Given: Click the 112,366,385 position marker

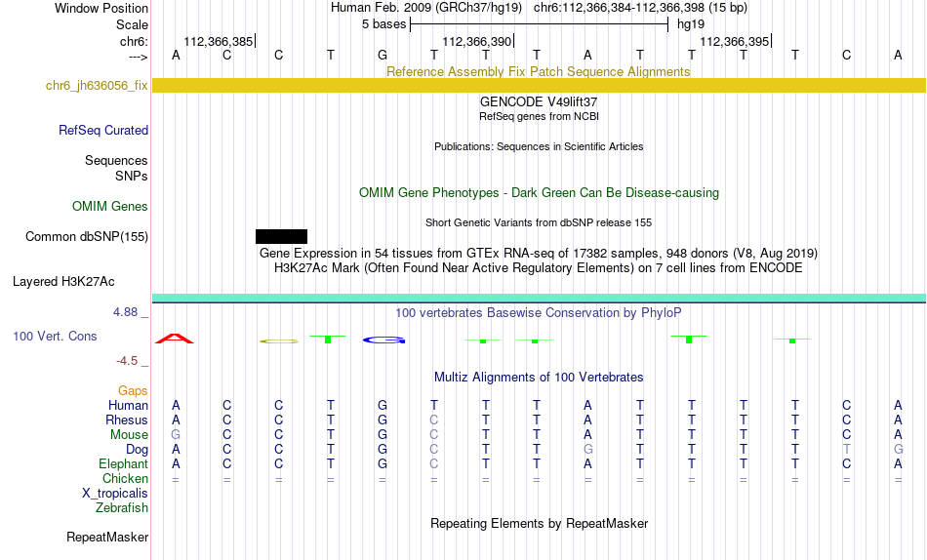Looking at the screenshot, I should (220, 41).
